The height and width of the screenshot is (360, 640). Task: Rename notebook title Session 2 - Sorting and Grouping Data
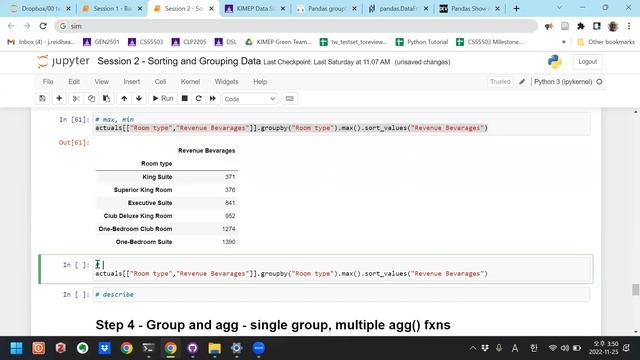point(179,61)
